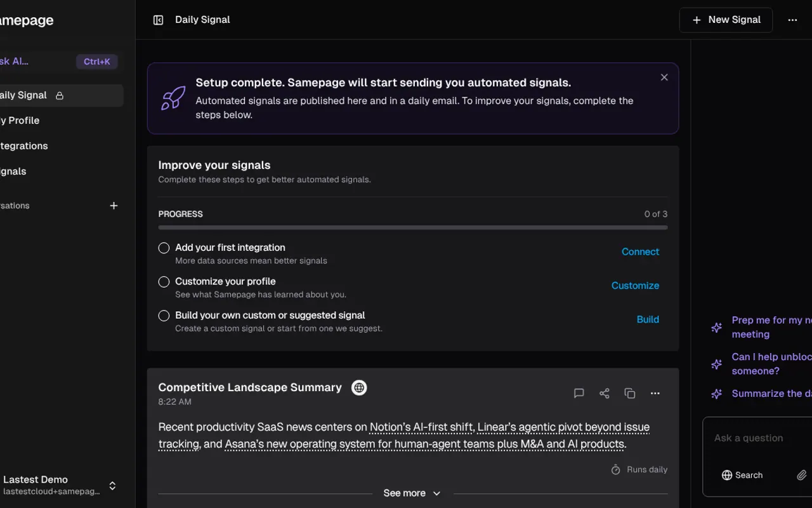Screen dimensions: 812x508
Task: Share the Competitive Landscape Summary signal
Action: pos(604,394)
